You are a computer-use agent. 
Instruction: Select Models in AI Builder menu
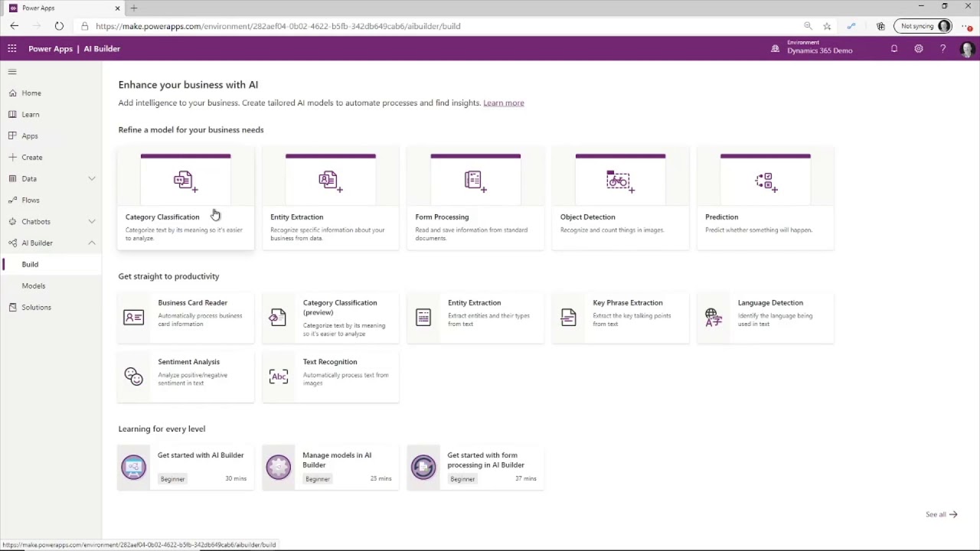tap(51, 286)
